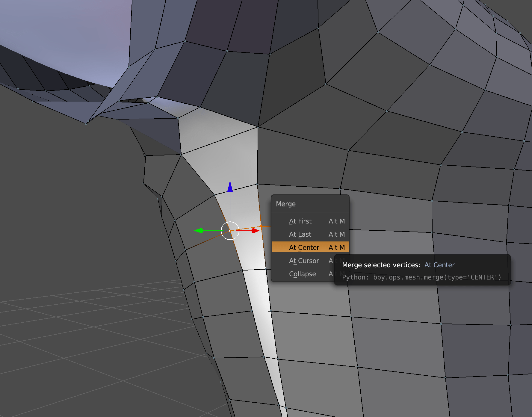Click the blue Z-axis gizmo arrow

click(230, 186)
